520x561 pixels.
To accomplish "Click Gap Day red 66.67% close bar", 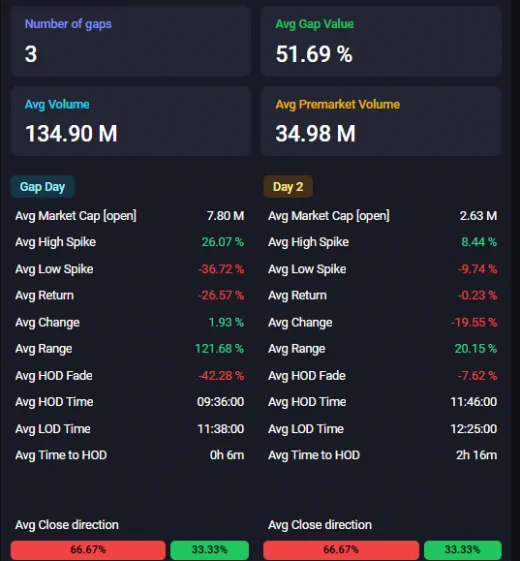I will pyautogui.click(x=88, y=550).
